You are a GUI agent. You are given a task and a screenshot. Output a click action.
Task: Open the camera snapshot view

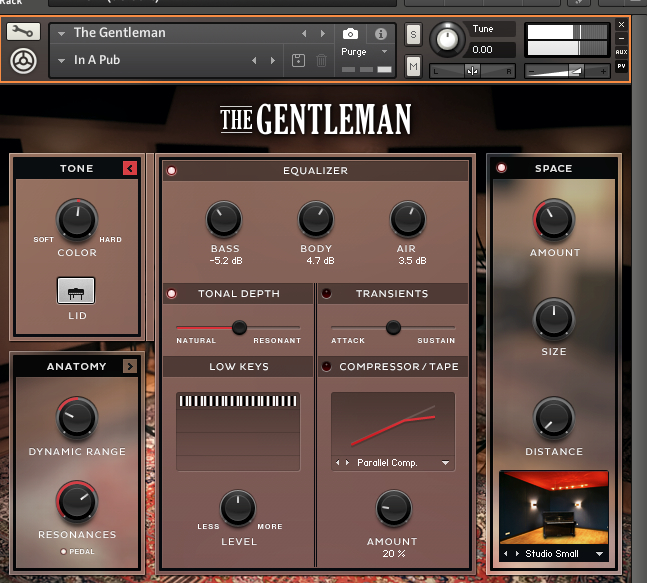click(x=351, y=34)
